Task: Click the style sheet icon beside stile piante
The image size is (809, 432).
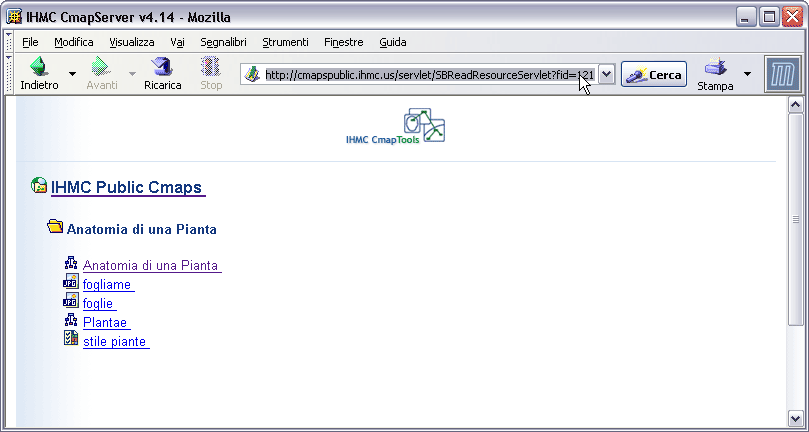Action: coord(71,338)
